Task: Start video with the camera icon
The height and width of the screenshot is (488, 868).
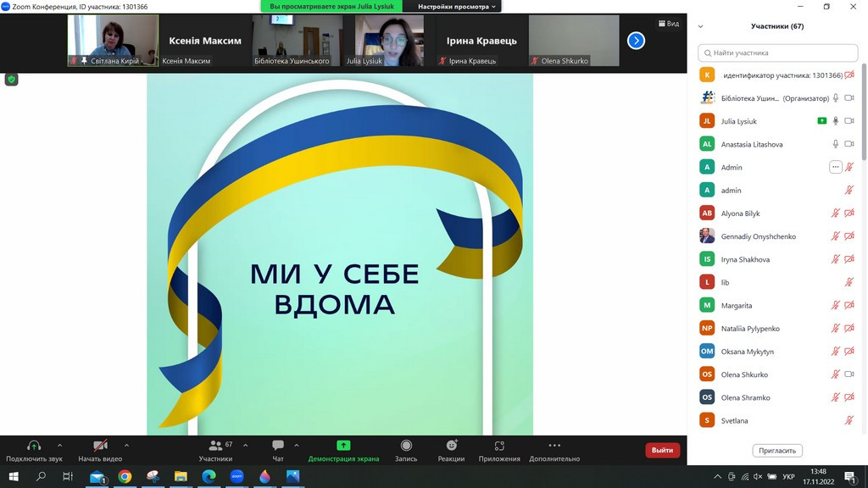Action: 100,446
